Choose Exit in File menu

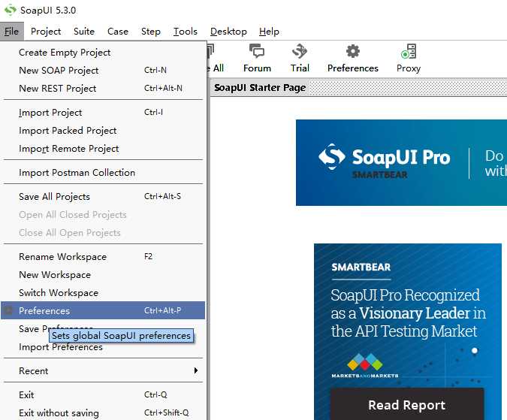pos(103,394)
